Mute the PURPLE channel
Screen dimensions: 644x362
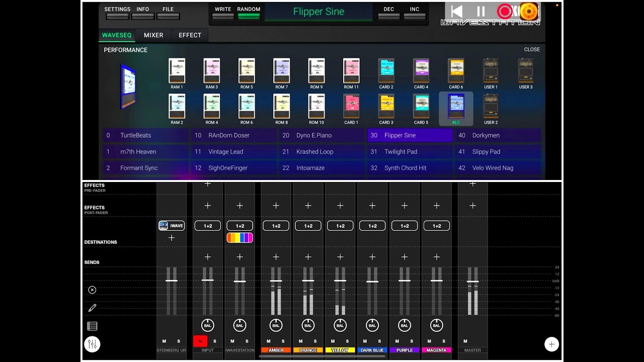397,341
